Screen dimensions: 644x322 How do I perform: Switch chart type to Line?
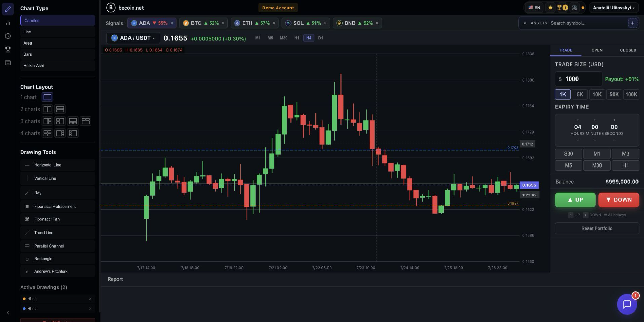tap(58, 32)
